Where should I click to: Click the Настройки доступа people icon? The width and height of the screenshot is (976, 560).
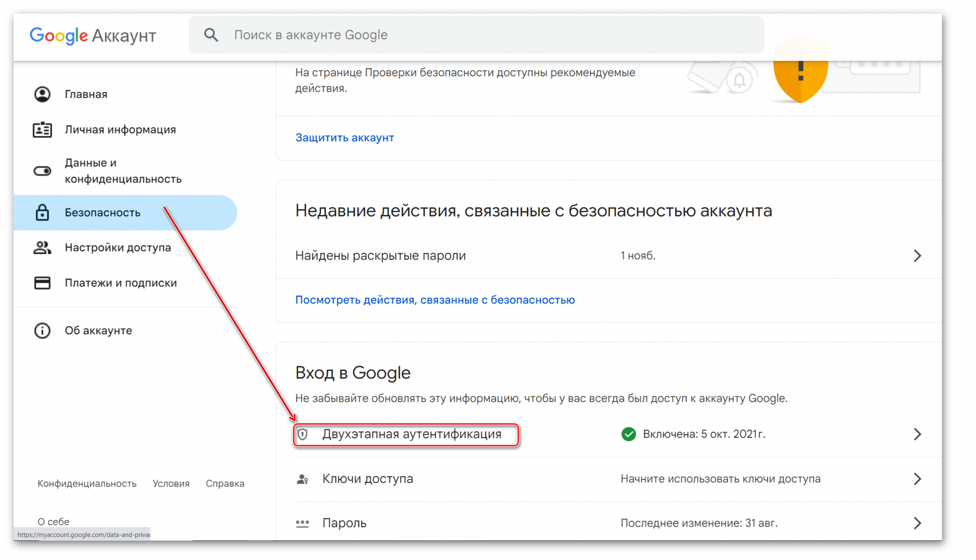42,248
